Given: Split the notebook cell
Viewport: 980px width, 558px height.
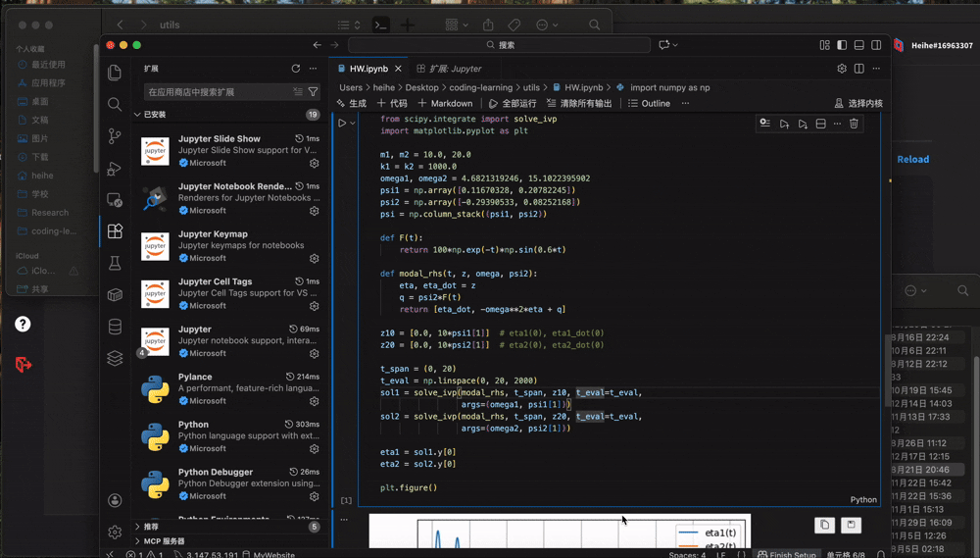Looking at the screenshot, I should pos(820,125).
